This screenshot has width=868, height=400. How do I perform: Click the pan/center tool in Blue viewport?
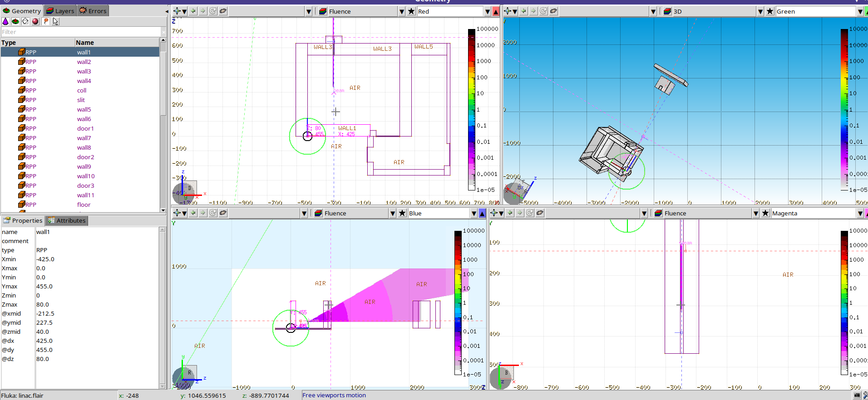click(x=177, y=213)
